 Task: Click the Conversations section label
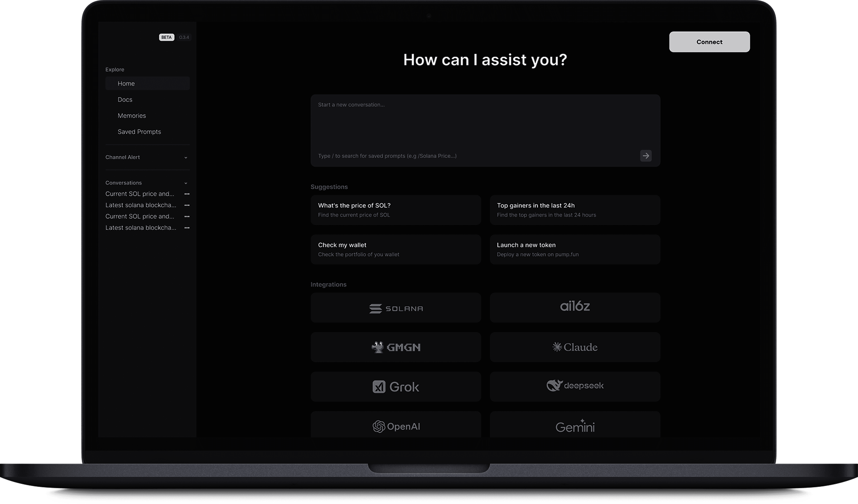(124, 183)
